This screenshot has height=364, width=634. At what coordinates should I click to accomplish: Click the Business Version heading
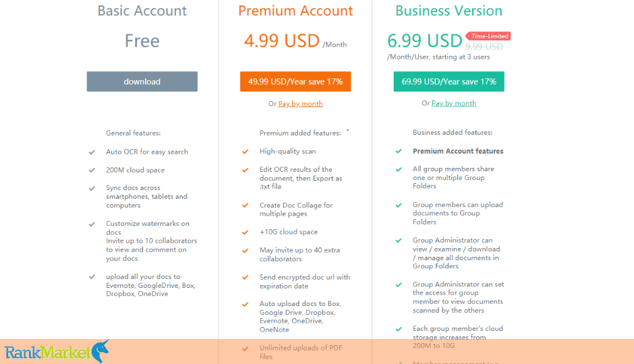449,11
